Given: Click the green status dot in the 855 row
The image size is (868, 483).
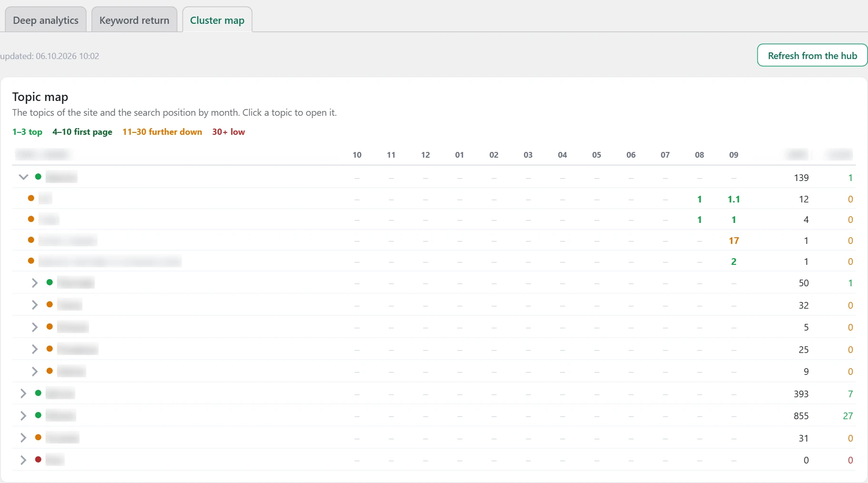Looking at the screenshot, I should (x=38, y=415).
